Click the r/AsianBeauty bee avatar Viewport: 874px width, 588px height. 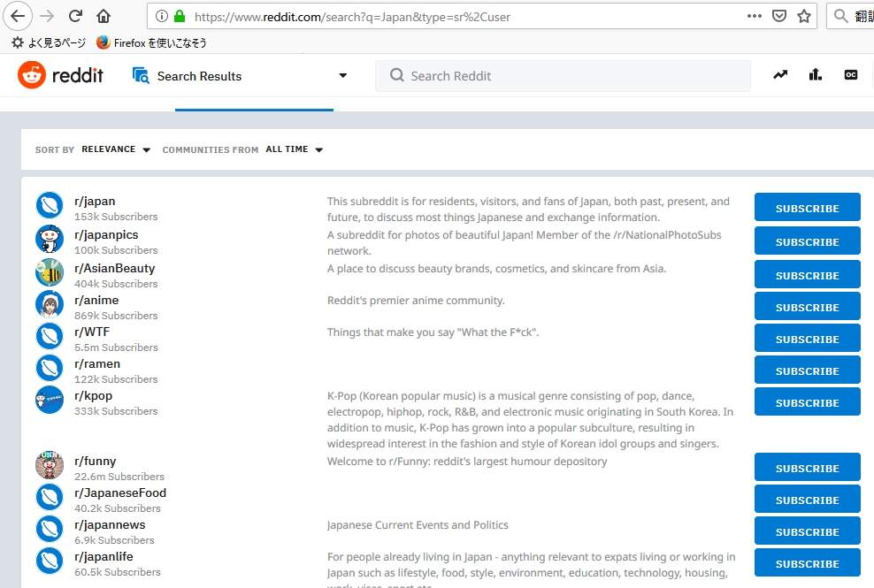(50, 272)
